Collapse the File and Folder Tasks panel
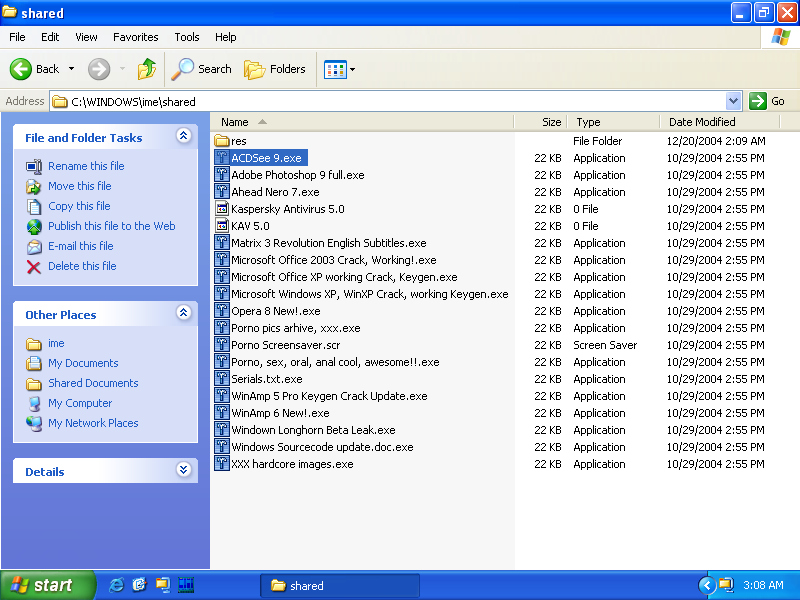Screen dimensions: 800x600 (184, 136)
